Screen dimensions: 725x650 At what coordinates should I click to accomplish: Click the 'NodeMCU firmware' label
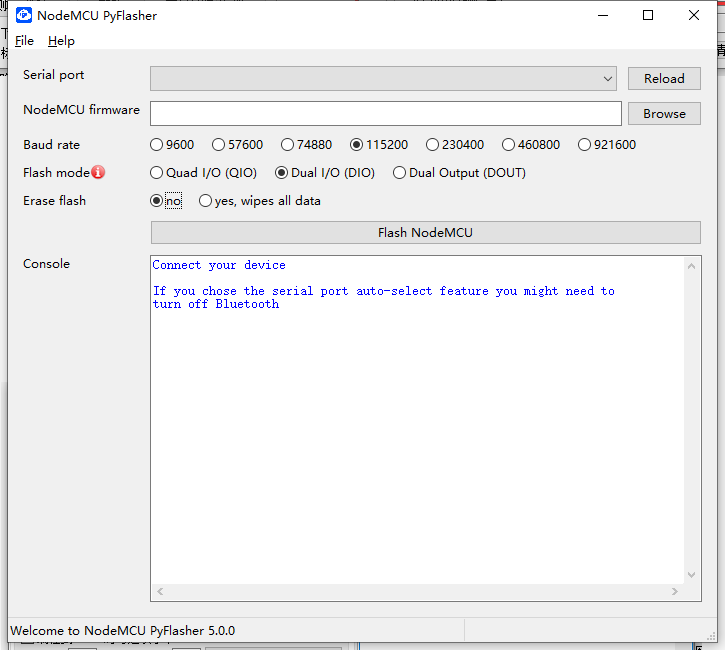(81, 110)
